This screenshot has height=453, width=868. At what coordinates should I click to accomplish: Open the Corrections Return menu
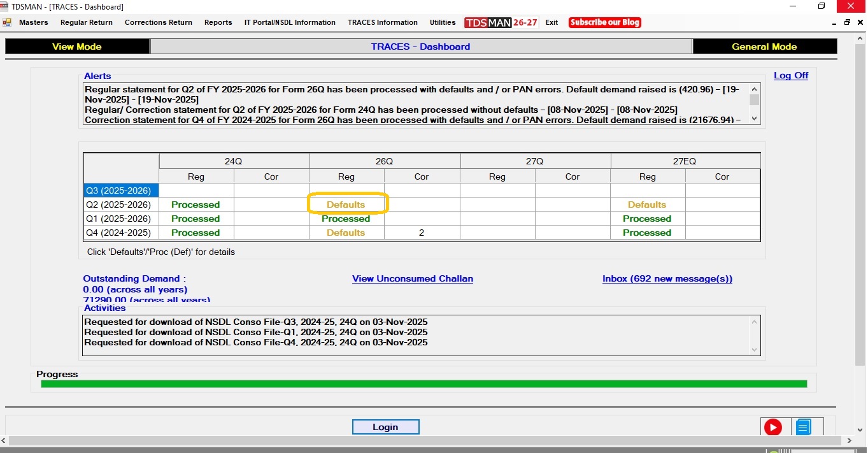[159, 22]
